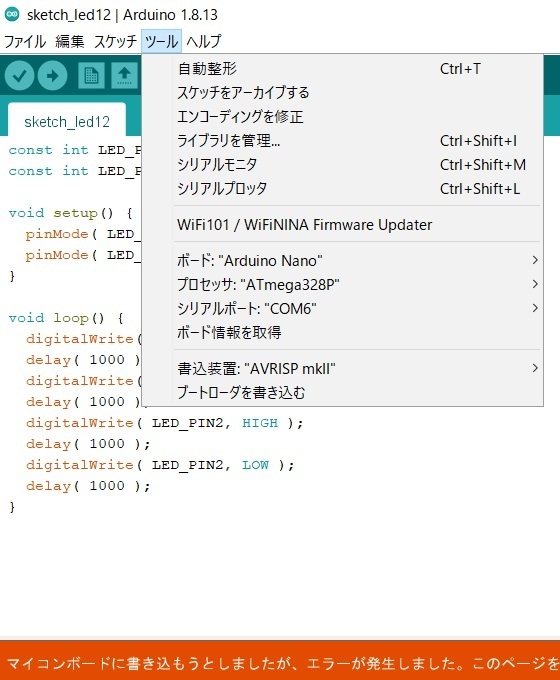The height and width of the screenshot is (680, 560).
Task: Choose スケッチをアーカイブする
Action: (x=343, y=92)
